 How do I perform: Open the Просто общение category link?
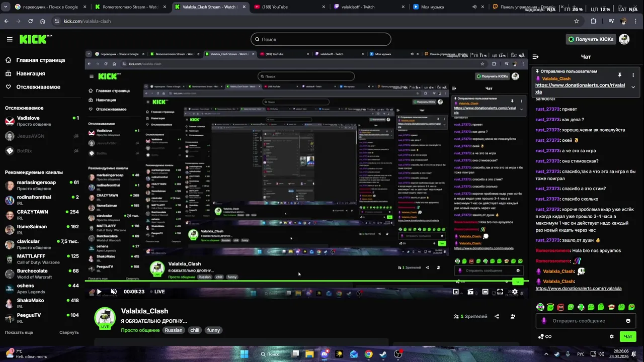tap(140, 330)
